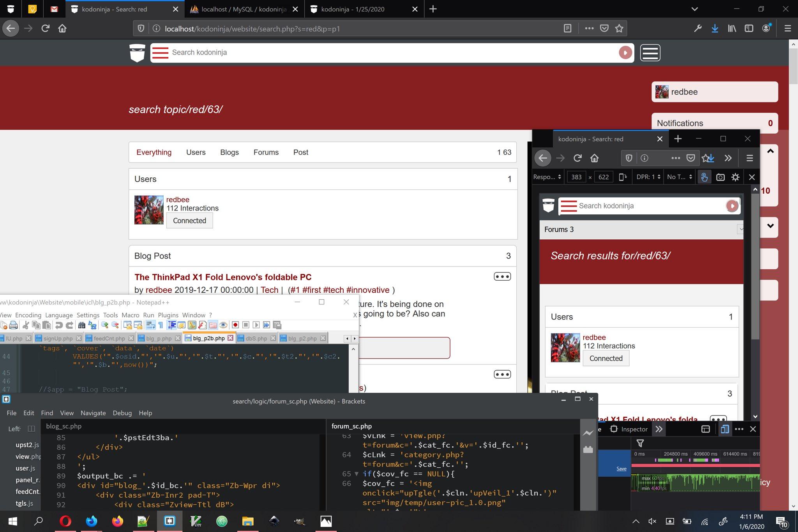Open Opera browser from taskbar
The height and width of the screenshot is (532, 798).
coord(65,521)
